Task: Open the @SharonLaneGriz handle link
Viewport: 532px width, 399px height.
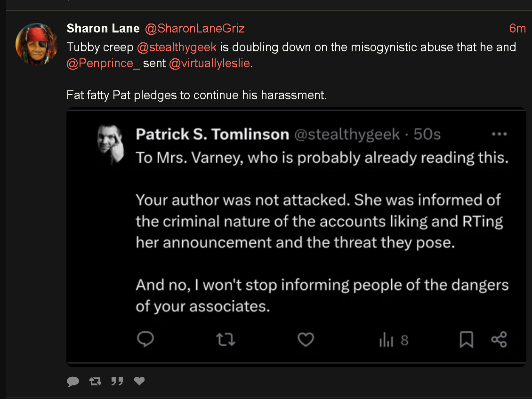Action: [195, 29]
